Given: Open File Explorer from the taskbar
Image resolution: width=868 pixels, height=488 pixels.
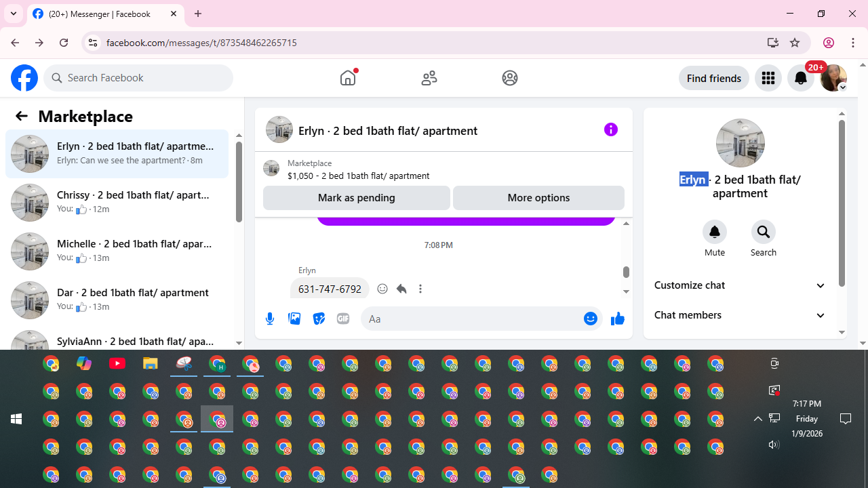Looking at the screenshot, I should click(151, 364).
